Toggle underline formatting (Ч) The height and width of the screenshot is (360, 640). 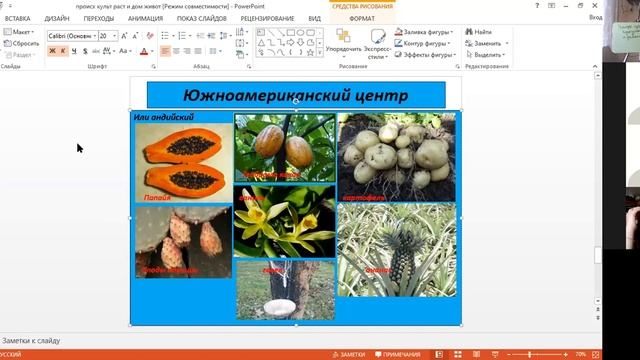(x=74, y=51)
